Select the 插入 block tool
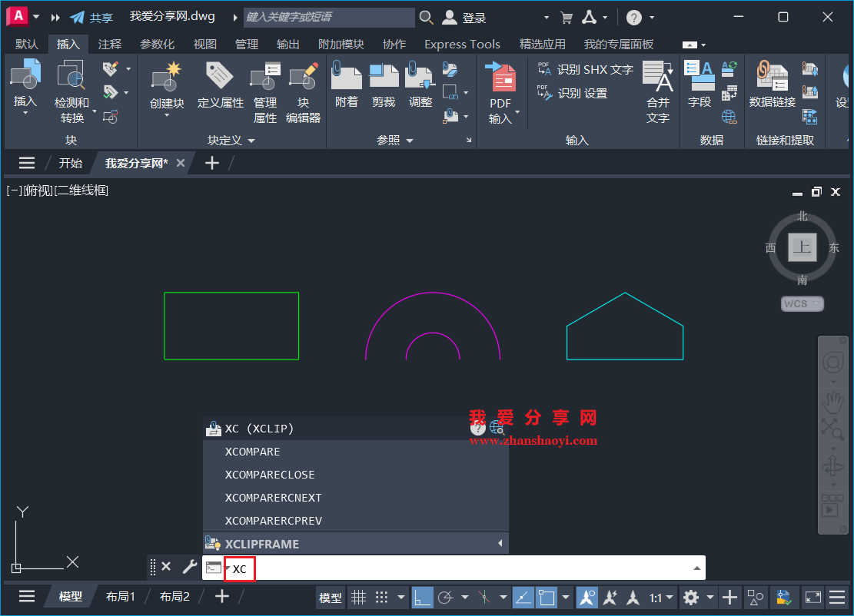 24,87
